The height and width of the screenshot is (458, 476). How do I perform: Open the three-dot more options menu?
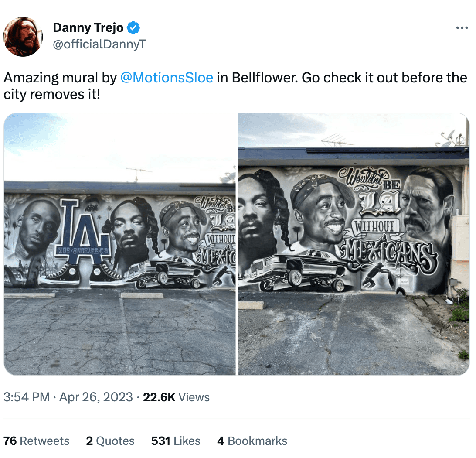click(x=462, y=27)
